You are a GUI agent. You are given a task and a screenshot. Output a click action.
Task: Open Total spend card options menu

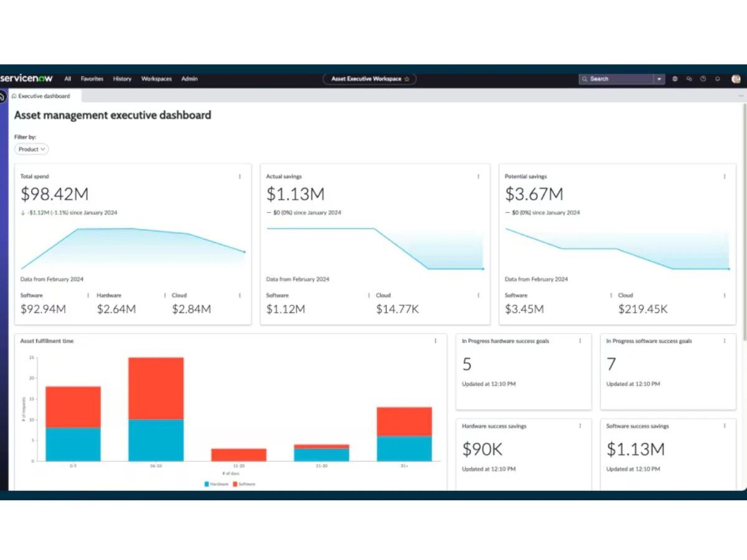click(240, 177)
